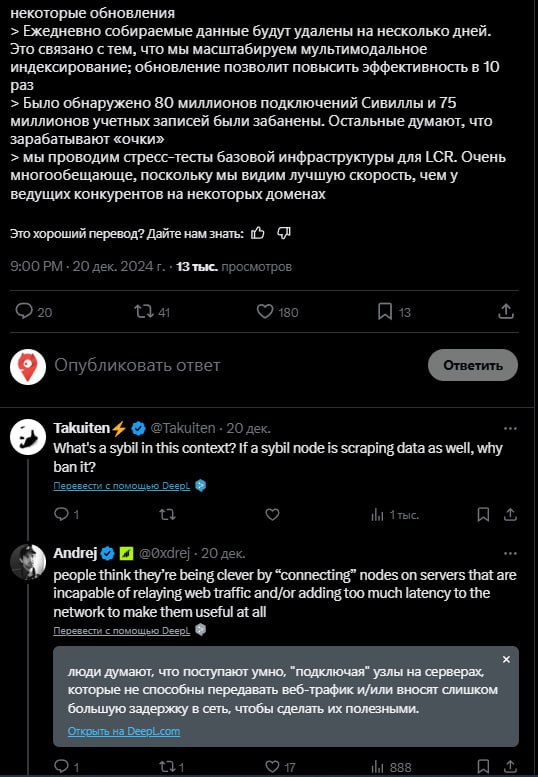Image resolution: width=538 pixels, height=777 pixels.
Task: Open more options on Takuiten's reply
Action: (x=510, y=429)
